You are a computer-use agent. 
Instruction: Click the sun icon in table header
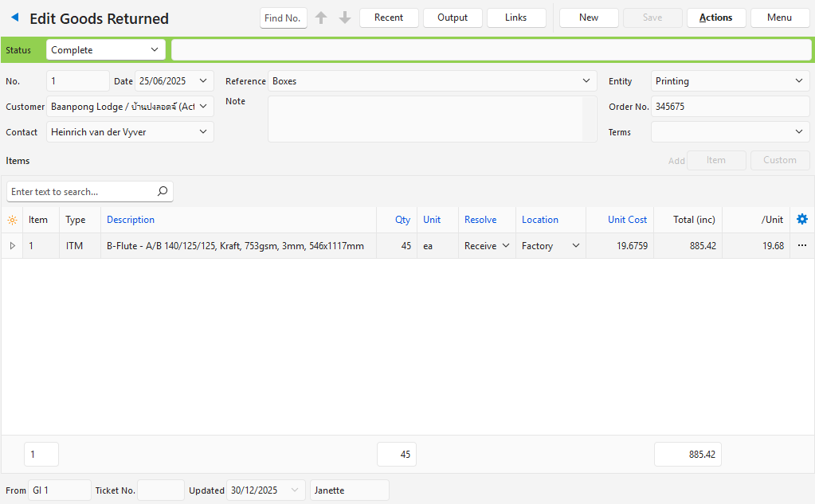click(12, 221)
